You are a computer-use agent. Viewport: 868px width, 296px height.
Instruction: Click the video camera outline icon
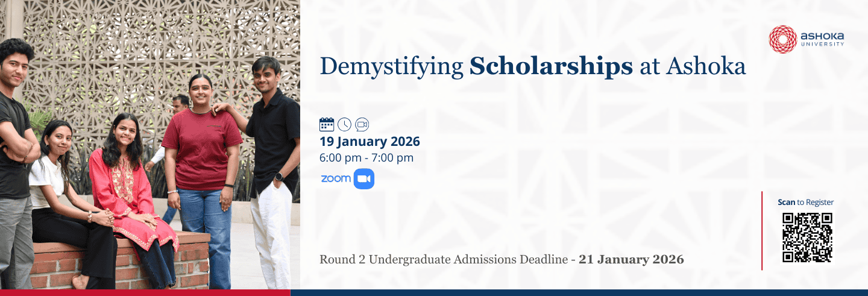tap(362, 124)
